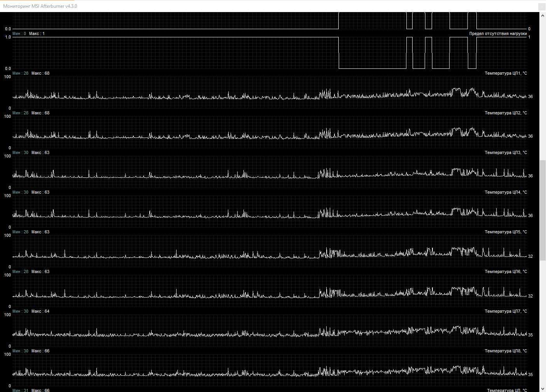
Task: Click the 'Мин : 30 Макс : 64' readout
Action: point(31,311)
